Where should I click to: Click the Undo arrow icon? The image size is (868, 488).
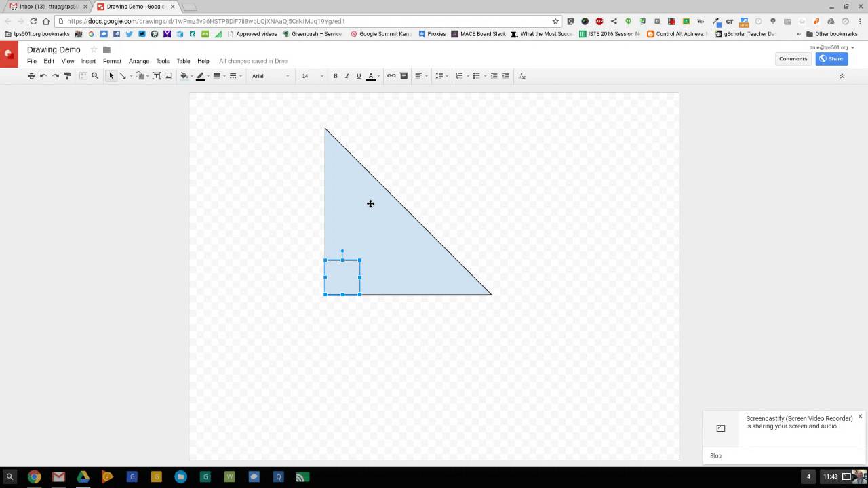click(43, 76)
